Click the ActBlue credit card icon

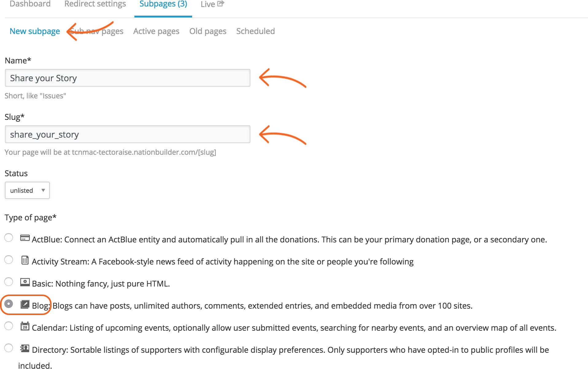(25, 238)
